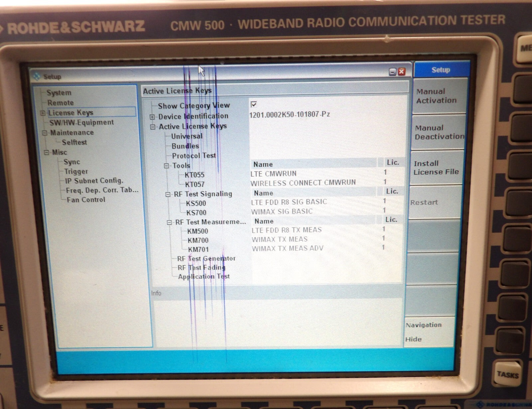This screenshot has width=532, height=409.
Task: Expand the Device Identification node
Action: (152, 117)
